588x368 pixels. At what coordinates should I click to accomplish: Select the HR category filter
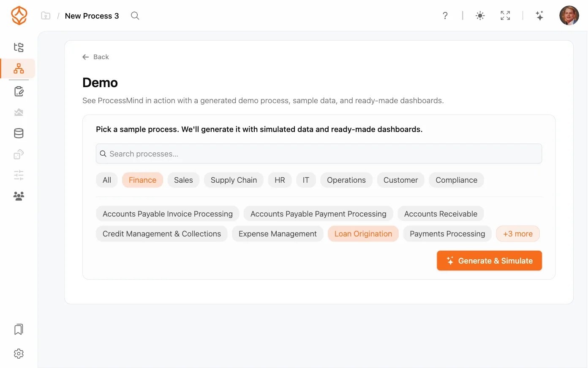pos(280,180)
